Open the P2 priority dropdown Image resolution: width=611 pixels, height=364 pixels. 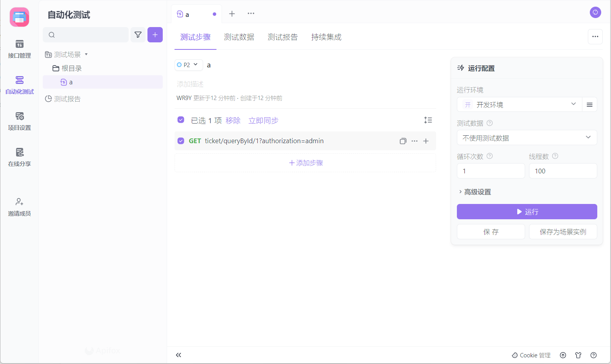click(189, 65)
